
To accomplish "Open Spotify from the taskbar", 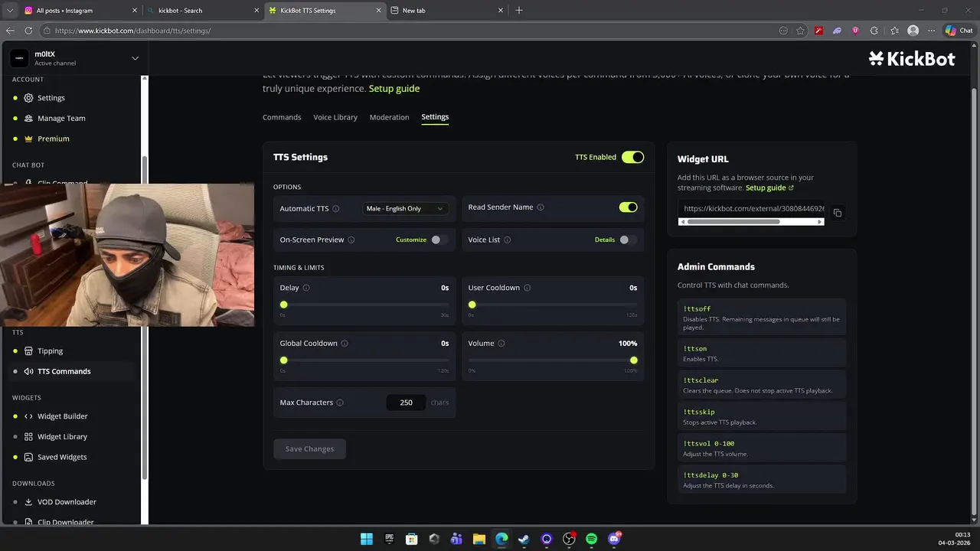I will click(591, 539).
